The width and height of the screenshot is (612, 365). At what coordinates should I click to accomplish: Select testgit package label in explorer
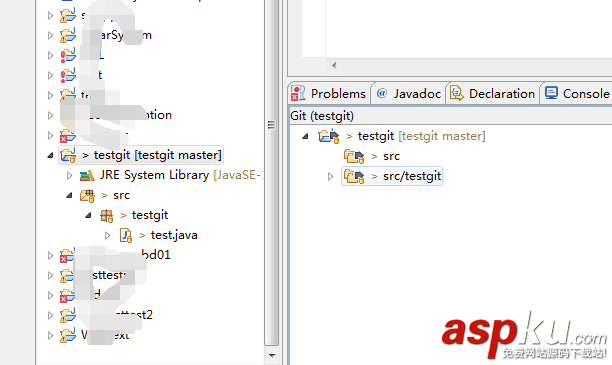point(150,215)
